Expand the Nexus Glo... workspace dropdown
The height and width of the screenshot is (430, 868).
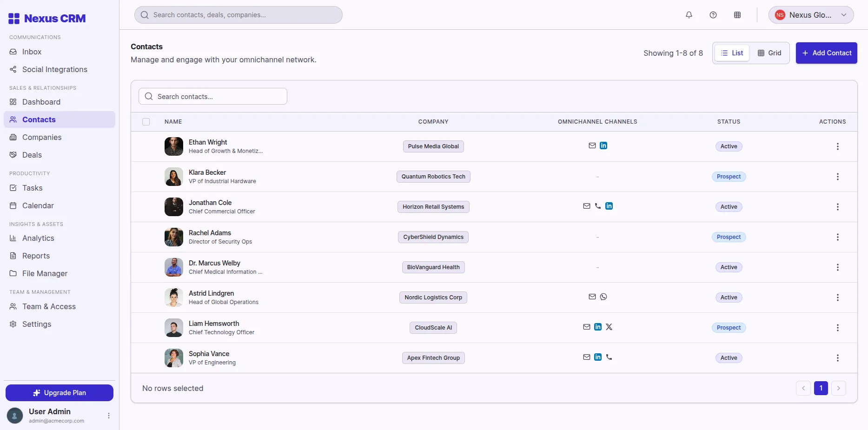811,15
